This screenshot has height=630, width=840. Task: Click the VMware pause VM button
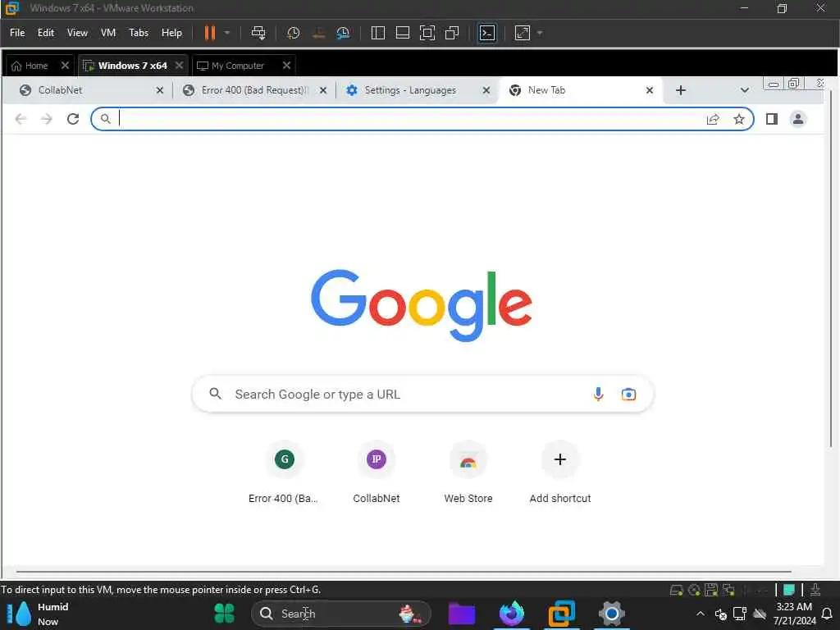click(209, 33)
